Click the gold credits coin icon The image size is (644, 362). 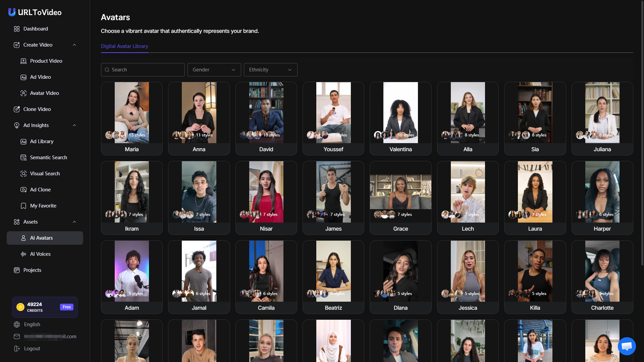(x=20, y=307)
